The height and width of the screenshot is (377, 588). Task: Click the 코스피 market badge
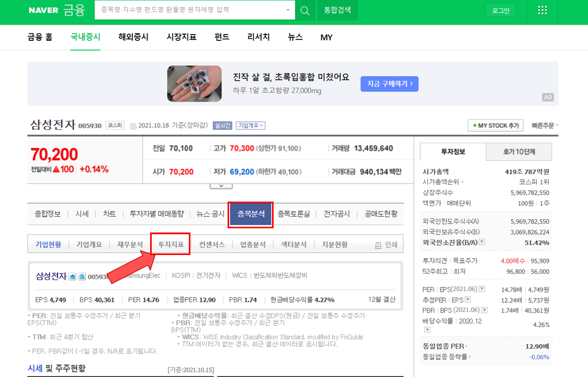(x=115, y=126)
